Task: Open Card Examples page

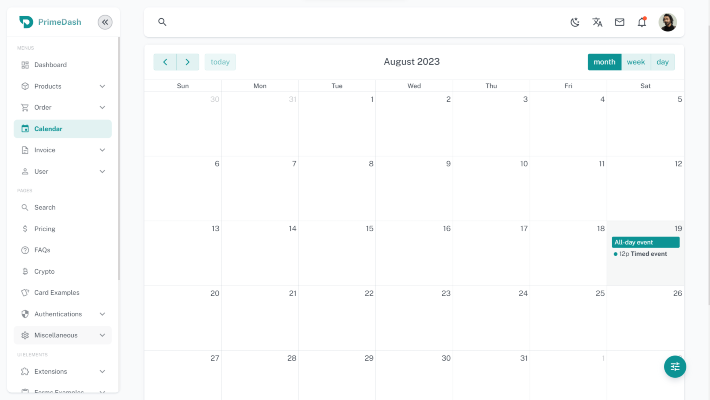Action: coord(62,293)
